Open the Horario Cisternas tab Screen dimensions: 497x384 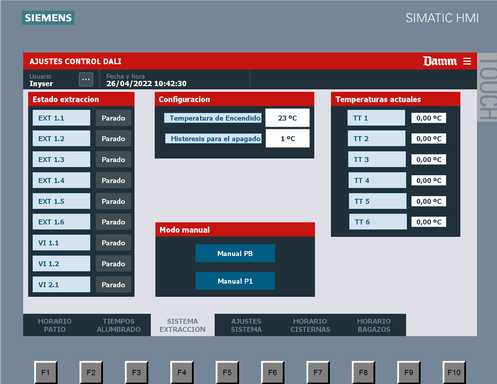coord(310,325)
